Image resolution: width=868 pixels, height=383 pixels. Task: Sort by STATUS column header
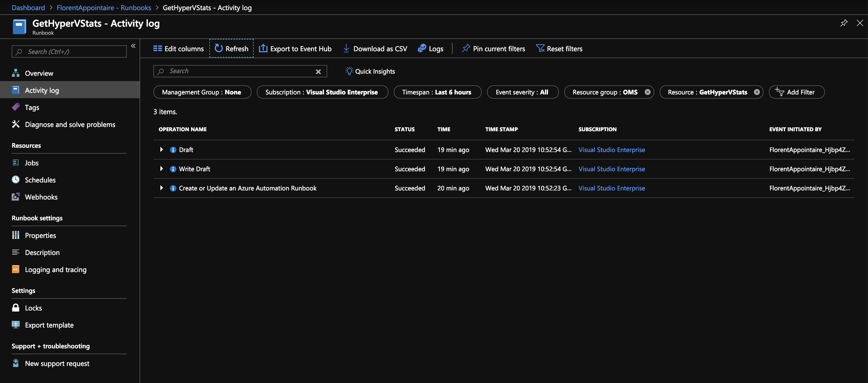(405, 129)
